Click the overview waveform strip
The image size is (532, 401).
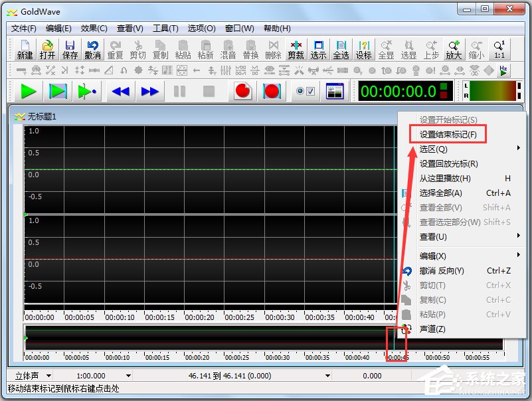[264, 338]
